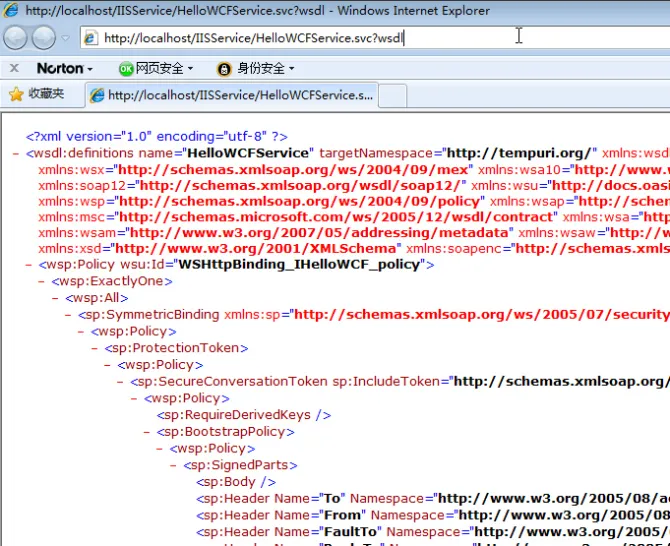Collapse the sp:SignedParts node
This screenshot has height=546, width=670.
click(173, 465)
